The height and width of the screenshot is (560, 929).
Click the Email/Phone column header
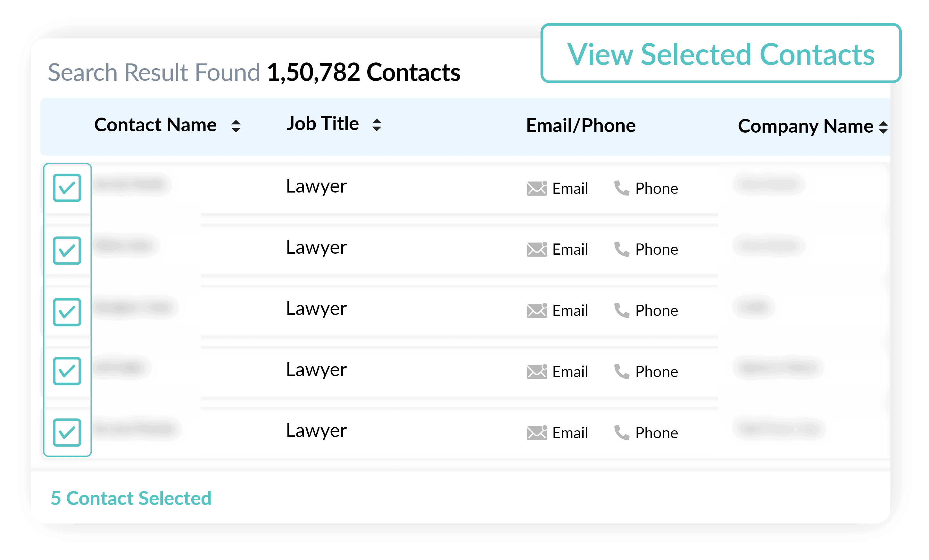[x=581, y=126]
